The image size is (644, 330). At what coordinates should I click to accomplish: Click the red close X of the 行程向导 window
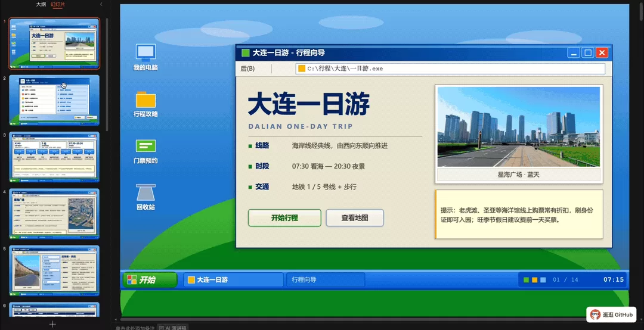click(602, 52)
